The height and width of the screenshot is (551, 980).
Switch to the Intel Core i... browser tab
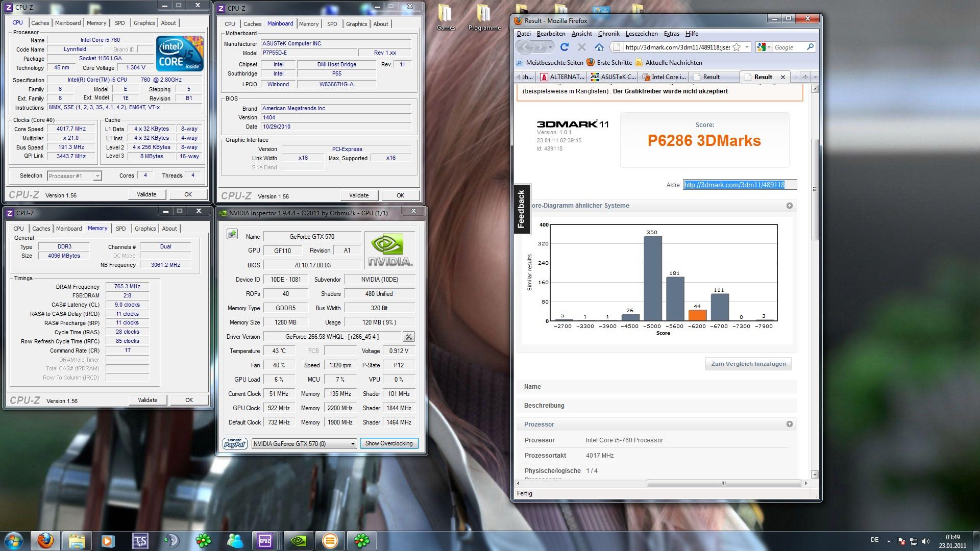[x=664, y=77]
